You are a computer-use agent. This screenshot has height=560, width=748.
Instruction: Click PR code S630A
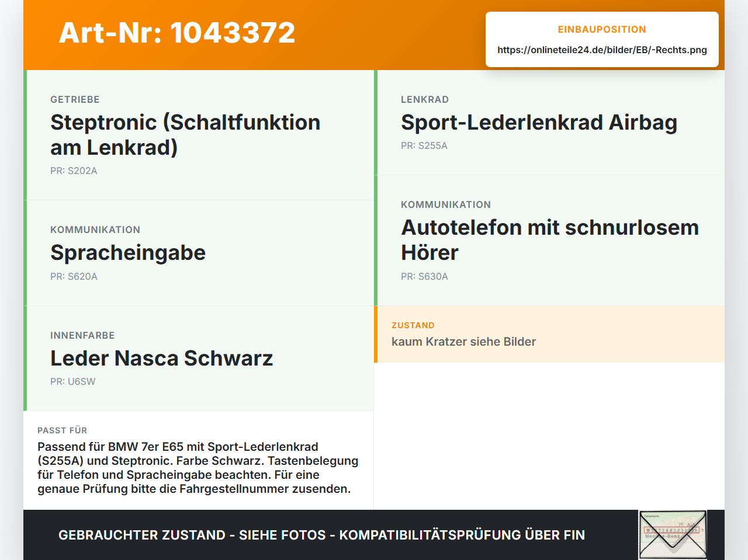(x=424, y=277)
